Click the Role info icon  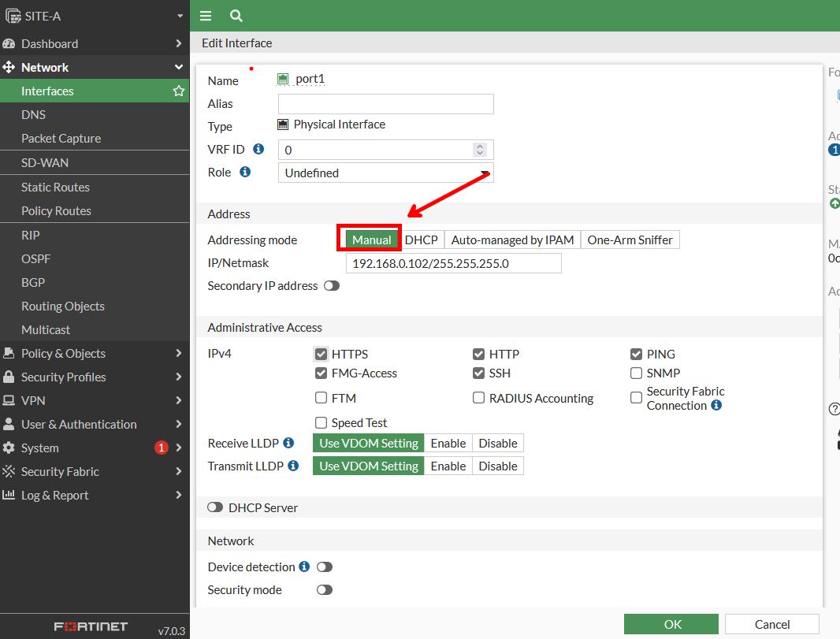point(245,172)
